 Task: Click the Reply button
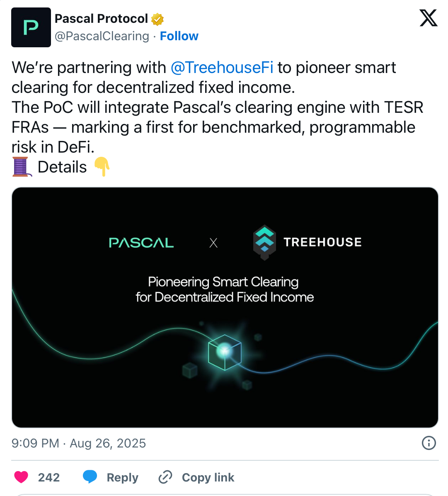(x=122, y=477)
